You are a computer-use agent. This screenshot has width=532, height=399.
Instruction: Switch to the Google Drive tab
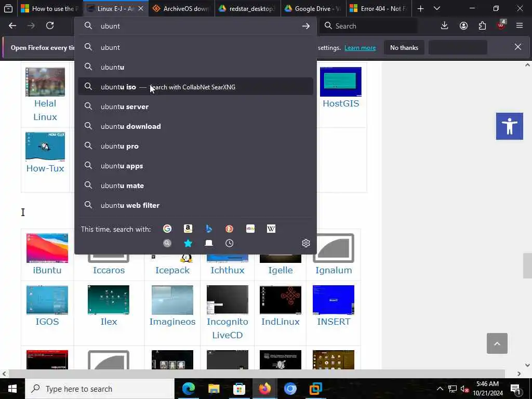point(313,8)
